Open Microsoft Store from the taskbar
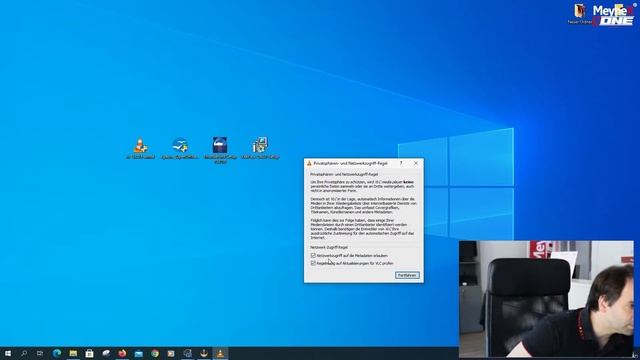640x360 pixels. pos(89,353)
